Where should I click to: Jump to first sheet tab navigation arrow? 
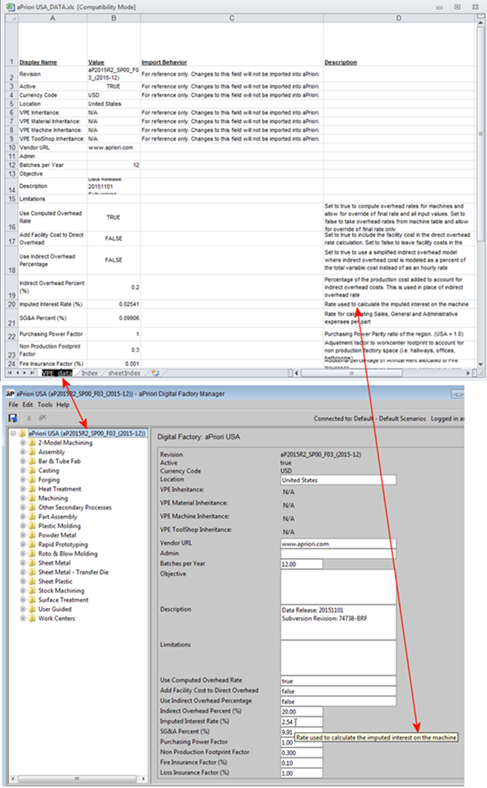(x=10, y=373)
